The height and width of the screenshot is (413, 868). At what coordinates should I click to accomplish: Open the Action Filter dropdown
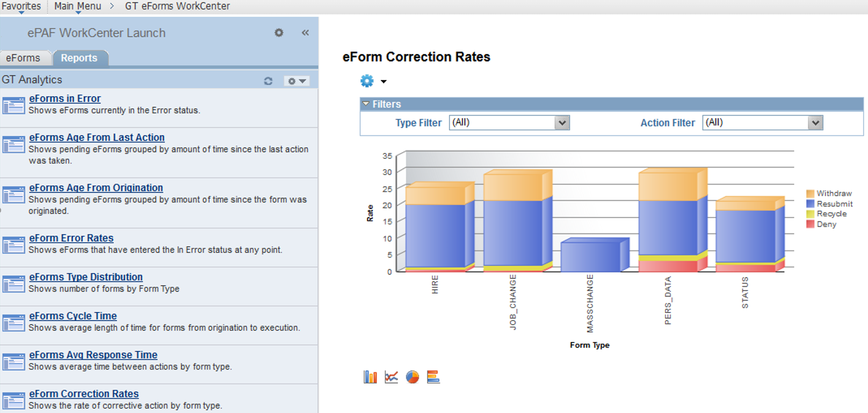pos(762,122)
